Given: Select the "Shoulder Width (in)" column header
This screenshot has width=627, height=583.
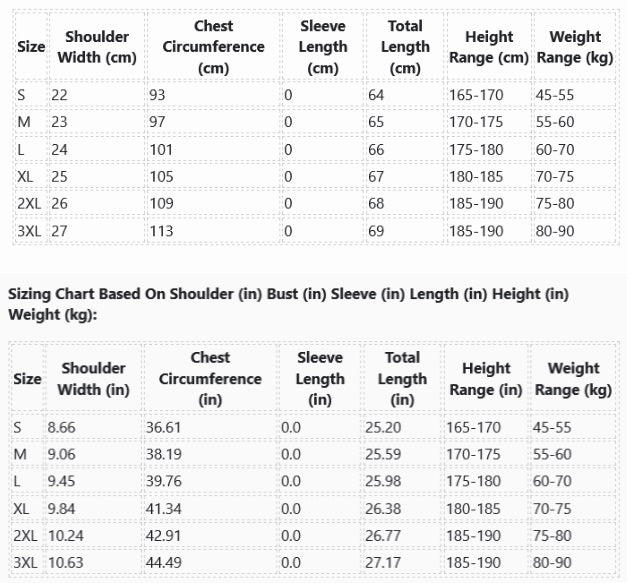Looking at the screenshot, I should click(93, 379).
